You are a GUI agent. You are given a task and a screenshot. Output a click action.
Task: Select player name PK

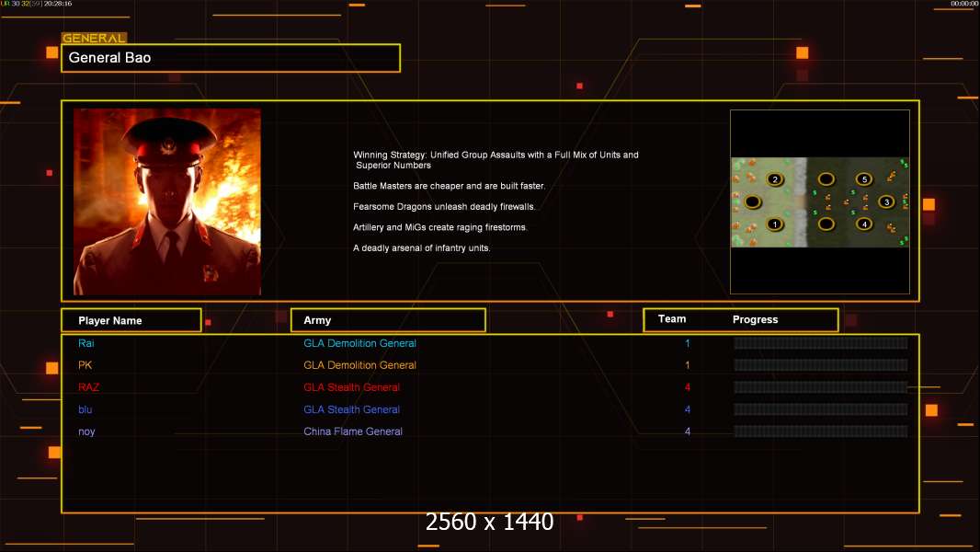(x=85, y=365)
